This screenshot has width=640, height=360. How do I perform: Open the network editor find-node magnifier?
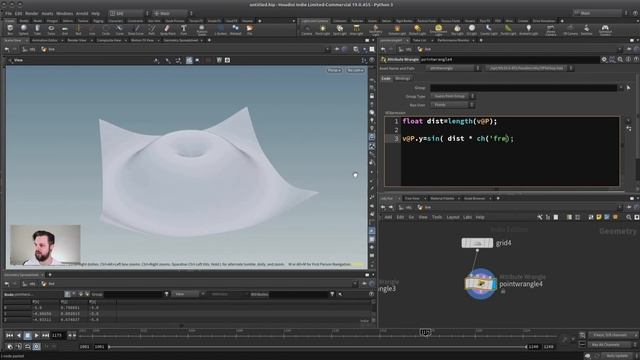[629, 218]
